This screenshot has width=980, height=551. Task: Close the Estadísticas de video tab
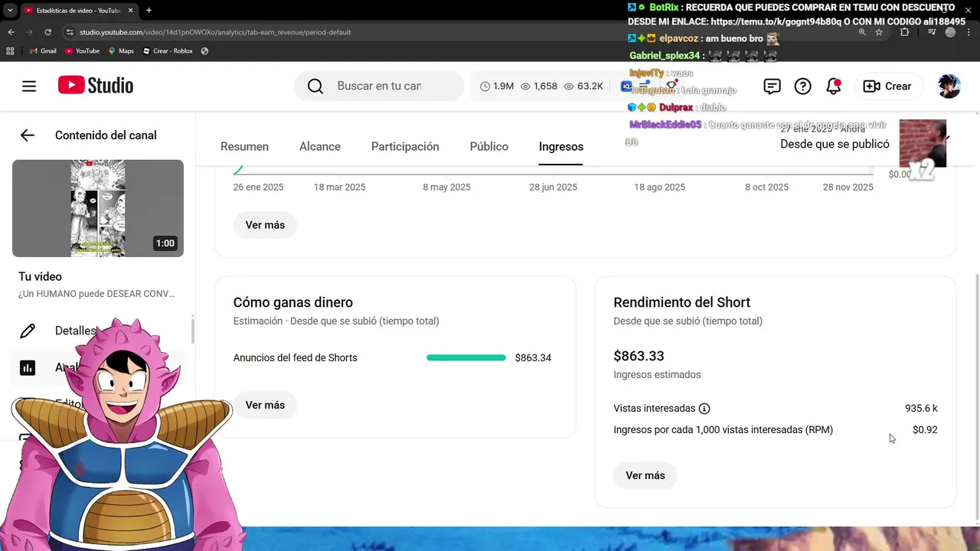click(131, 11)
